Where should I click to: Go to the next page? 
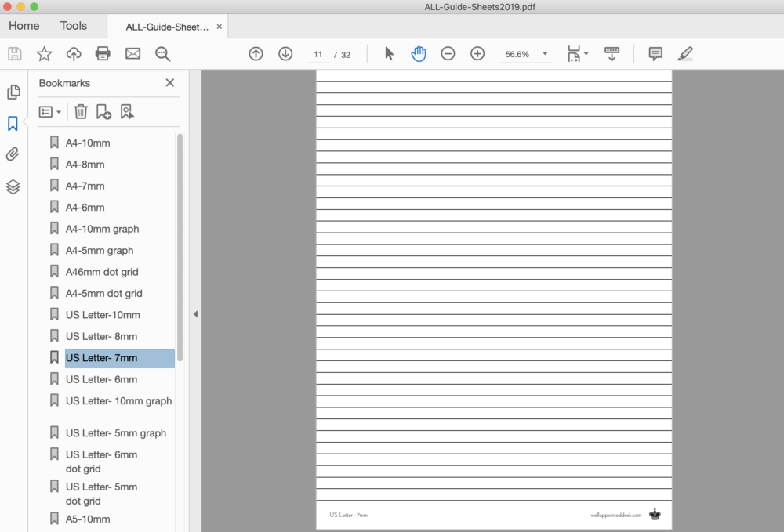(x=285, y=53)
